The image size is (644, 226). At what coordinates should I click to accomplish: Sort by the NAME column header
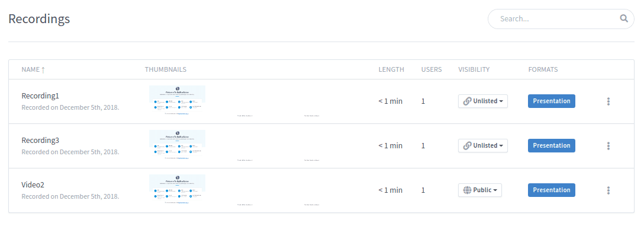tap(31, 69)
